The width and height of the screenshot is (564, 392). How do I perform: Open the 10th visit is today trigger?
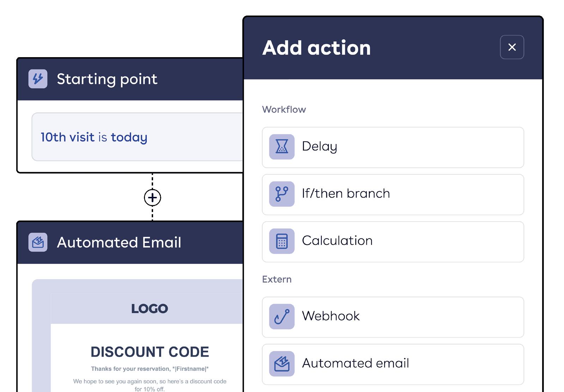[94, 137]
